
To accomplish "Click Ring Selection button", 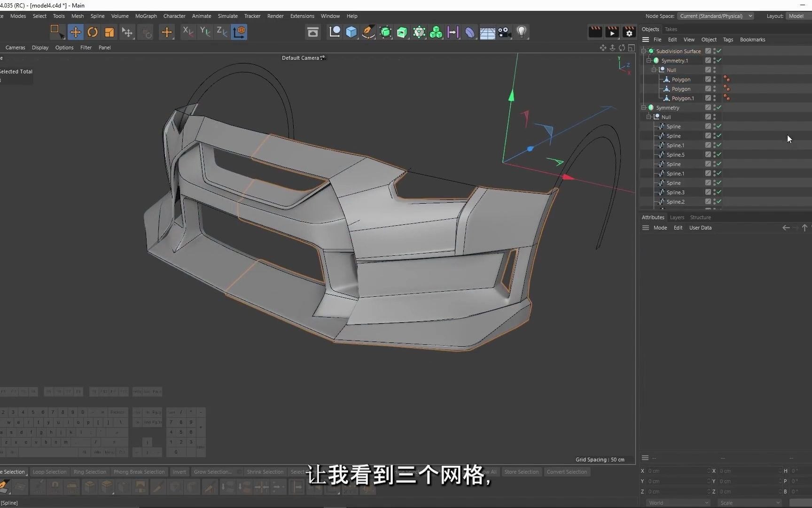I will (x=90, y=472).
